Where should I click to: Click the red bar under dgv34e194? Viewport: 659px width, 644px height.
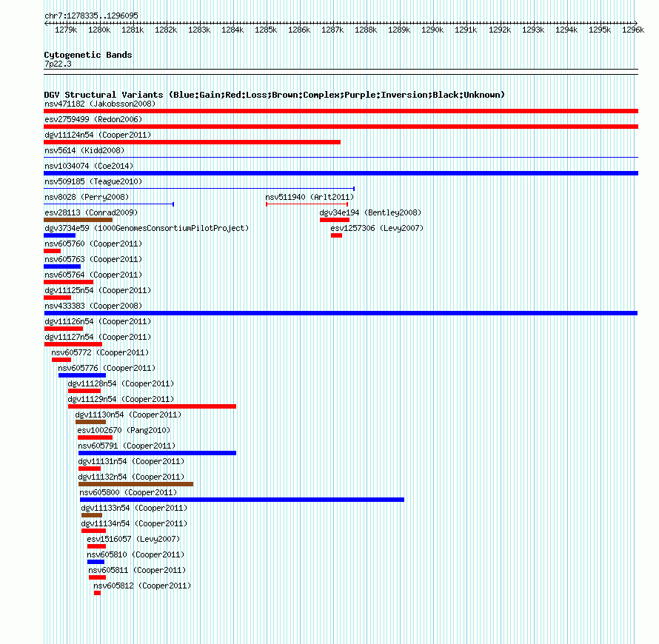[x=335, y=220]
